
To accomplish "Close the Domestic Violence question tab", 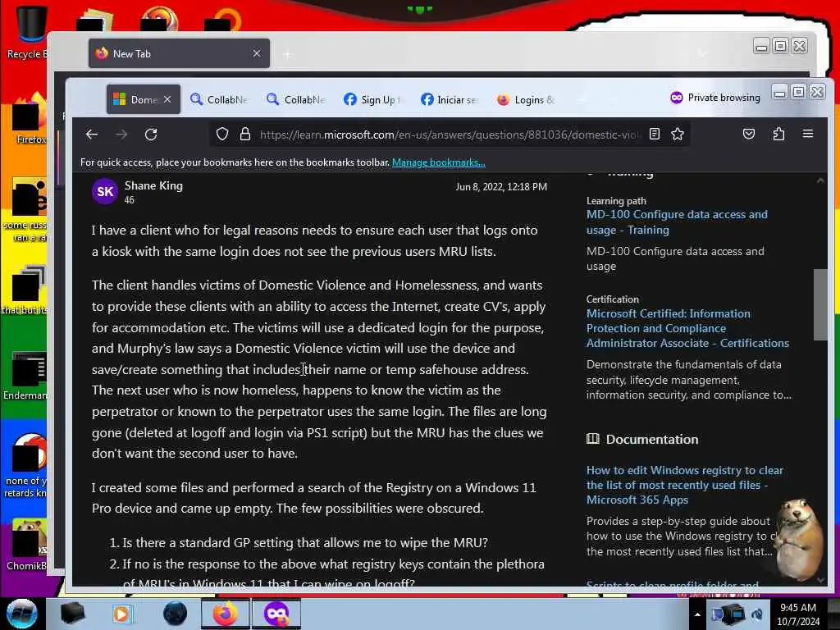I will click(167, 99).
